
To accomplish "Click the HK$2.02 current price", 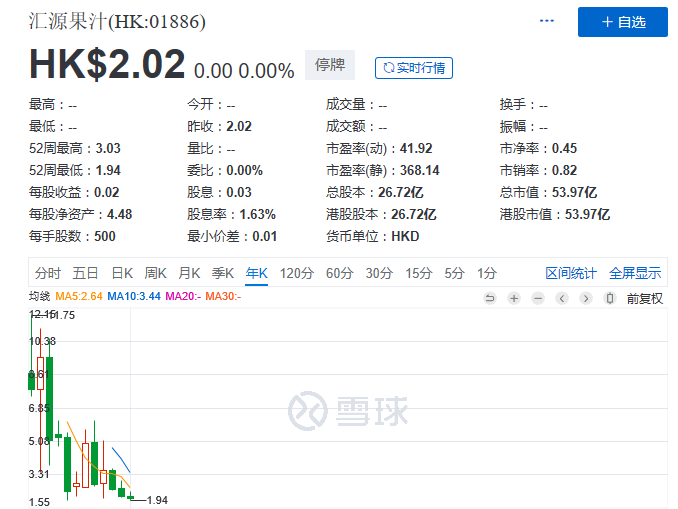I will [107, 64].
